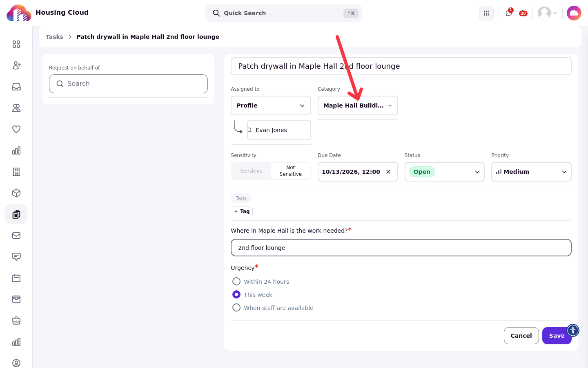Open the heart icon in sidebar
This screenshot has width=588, height=368.
pos(16,129)
